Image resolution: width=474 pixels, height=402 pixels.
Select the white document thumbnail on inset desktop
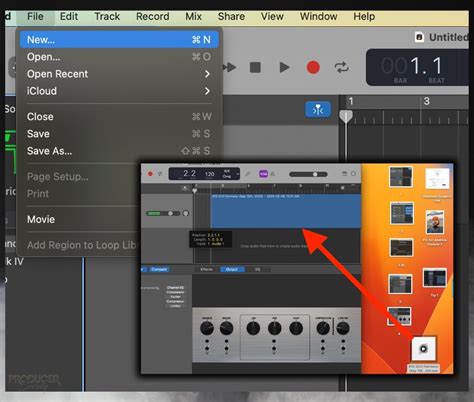tap(437, 179)
